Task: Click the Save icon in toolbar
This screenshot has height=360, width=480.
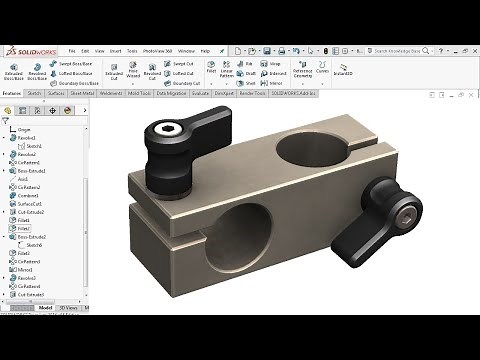Action: click(267, 51)
